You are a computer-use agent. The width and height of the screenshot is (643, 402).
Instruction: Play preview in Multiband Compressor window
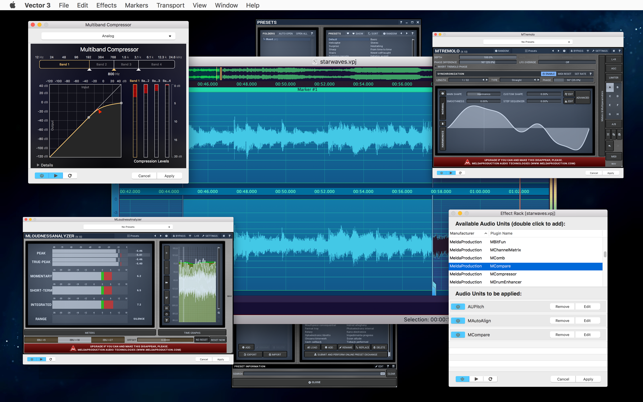coord(56,176)
